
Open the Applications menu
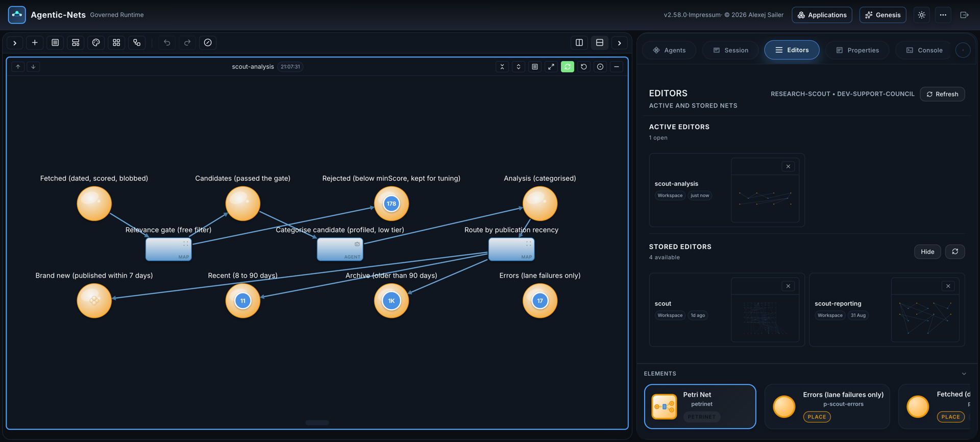click(x=822, y=15)
